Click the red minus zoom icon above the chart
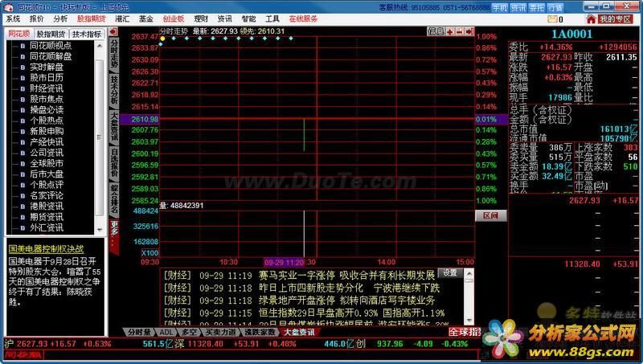The width and height of the screenshot is (643, 364). click(460, 31)
